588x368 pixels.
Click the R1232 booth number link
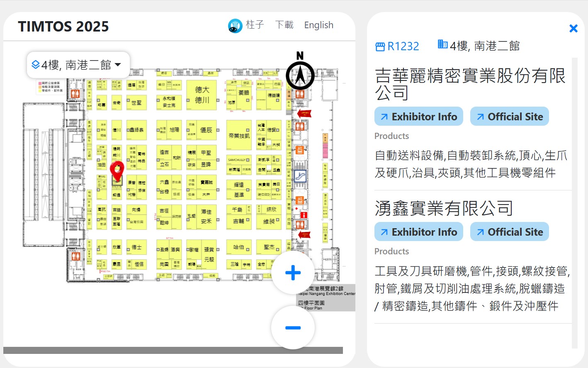(403, 46)
